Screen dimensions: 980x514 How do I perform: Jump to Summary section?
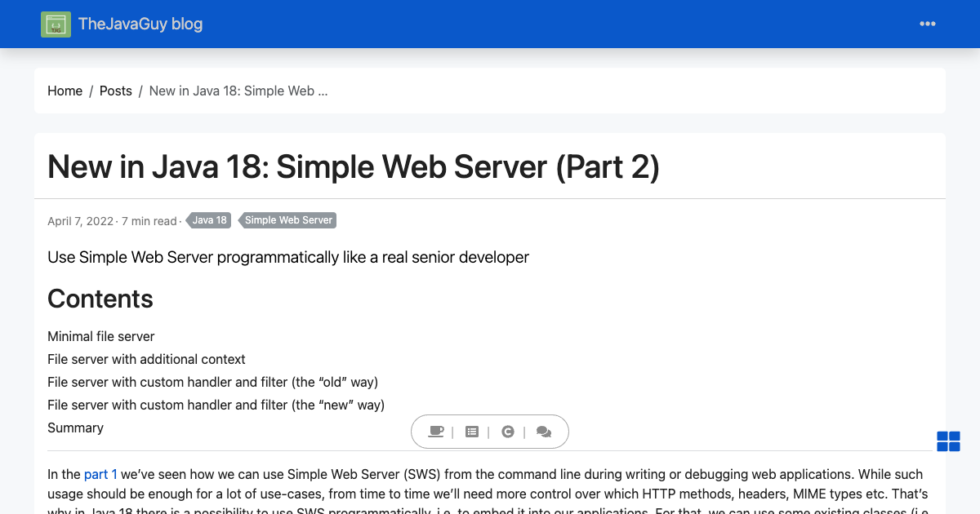(75, 428)
